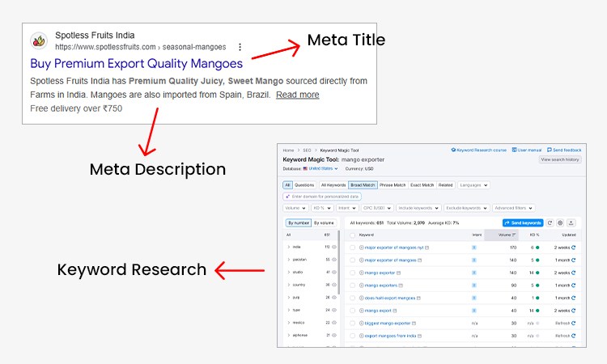Screen dimensions: 607x364
Task: Toggle eye icon for india group
Action: click(x=334, y=247)
